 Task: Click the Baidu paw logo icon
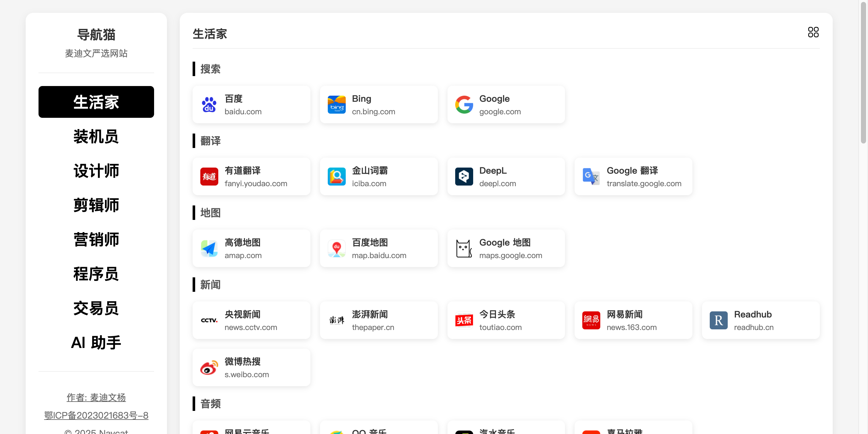click(209, 104)
